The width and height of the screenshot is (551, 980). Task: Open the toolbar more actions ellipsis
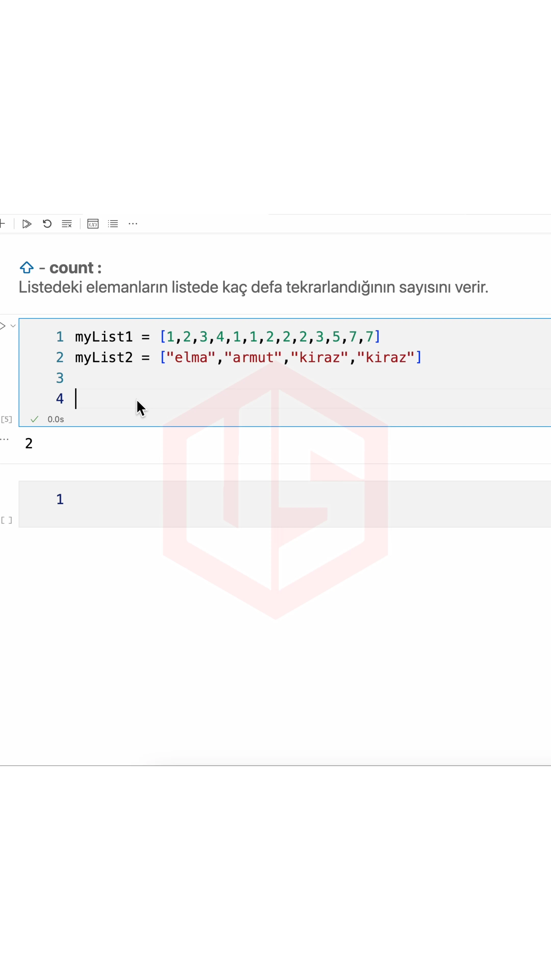[133, 224]
